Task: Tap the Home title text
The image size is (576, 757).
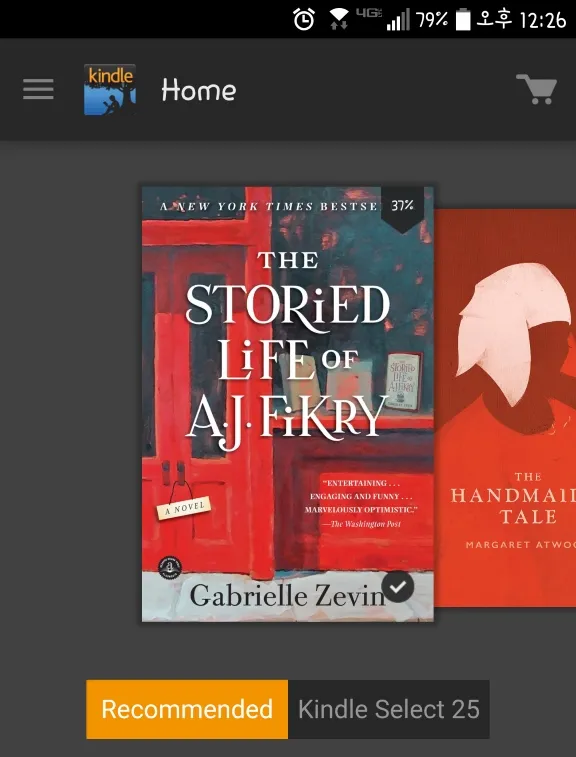Action: coord(199,90)
